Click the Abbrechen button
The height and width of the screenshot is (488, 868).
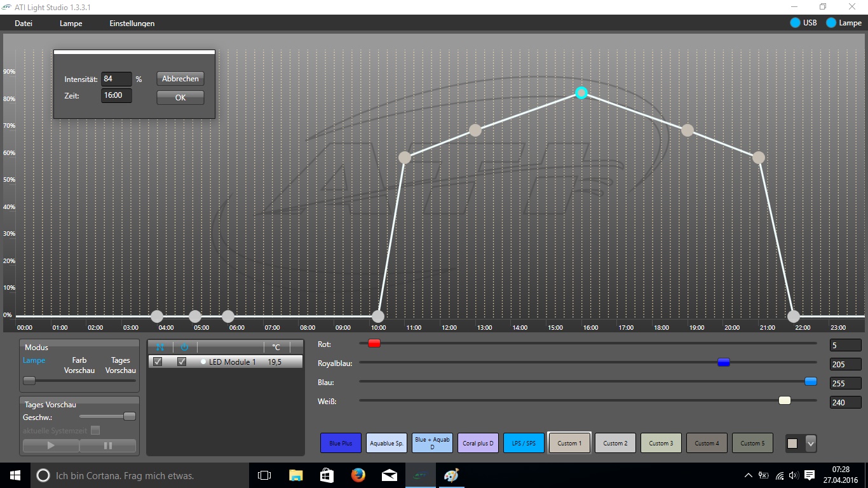pyautogui.click(x=180, y=79)
